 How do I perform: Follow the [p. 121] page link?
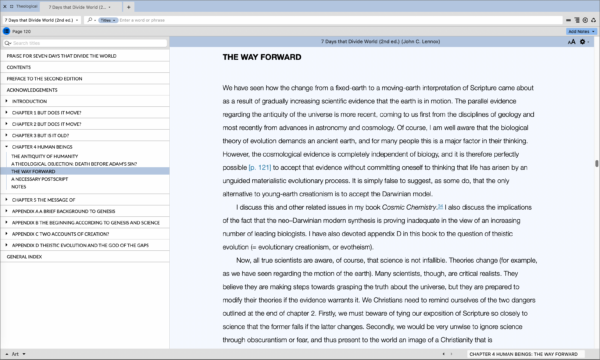(259, 168)
